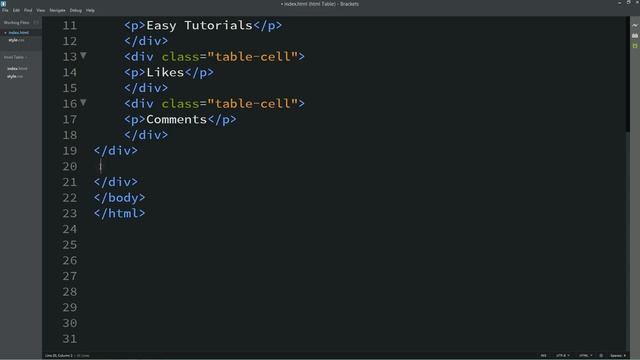Screen dimensions: 640x360
Task: Click the 'class' attribute on line 13
Action: pyautogui.click(x=180, y=56)
